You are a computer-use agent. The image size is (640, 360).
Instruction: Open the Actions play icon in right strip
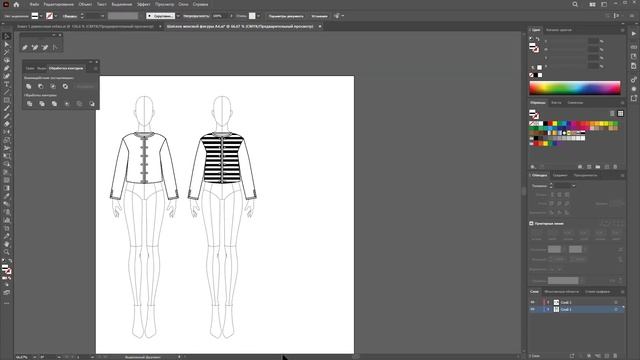633,34
